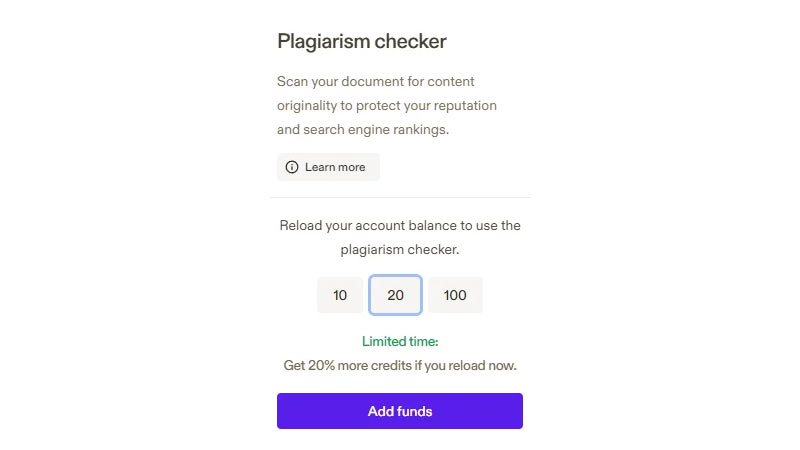Click the 'Get 20% more credits' text

pos(400,365)
